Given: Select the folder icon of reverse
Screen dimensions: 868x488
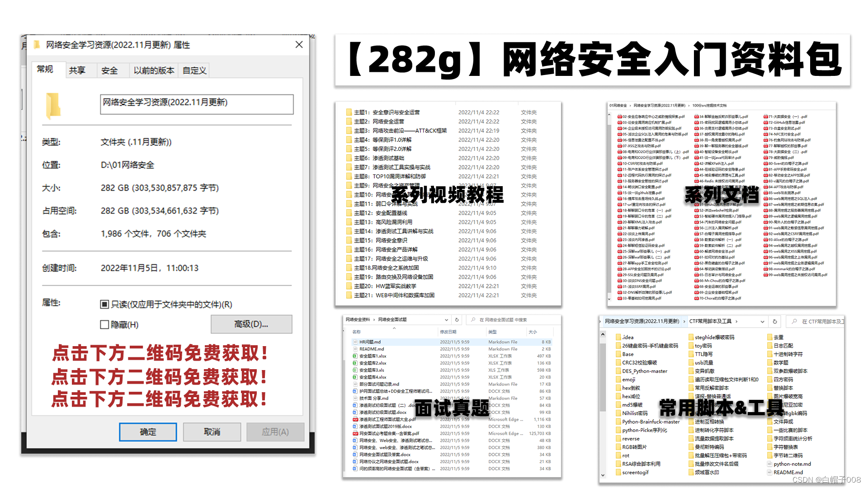Looking at the screenshot, I should [618, 438].
